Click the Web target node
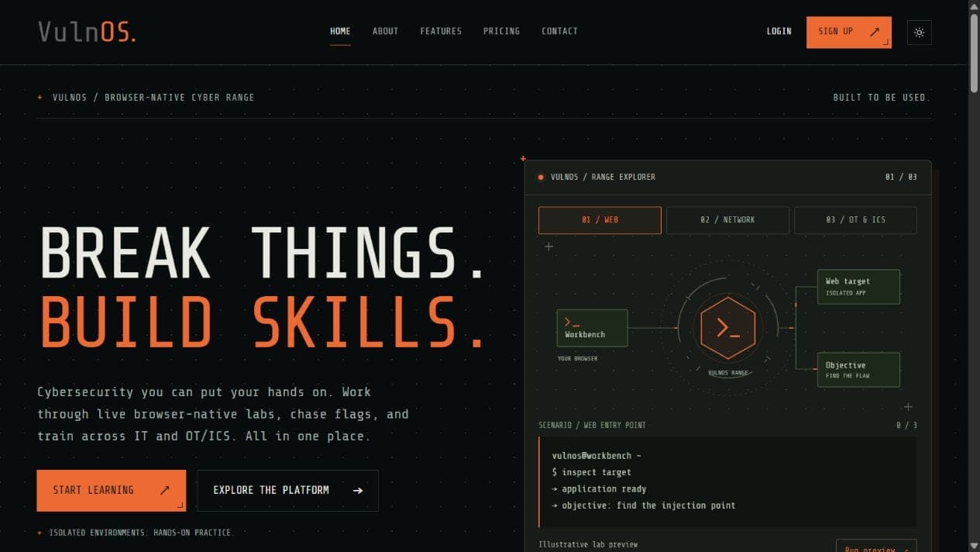The image size is (980, 552). coord(858,286)
